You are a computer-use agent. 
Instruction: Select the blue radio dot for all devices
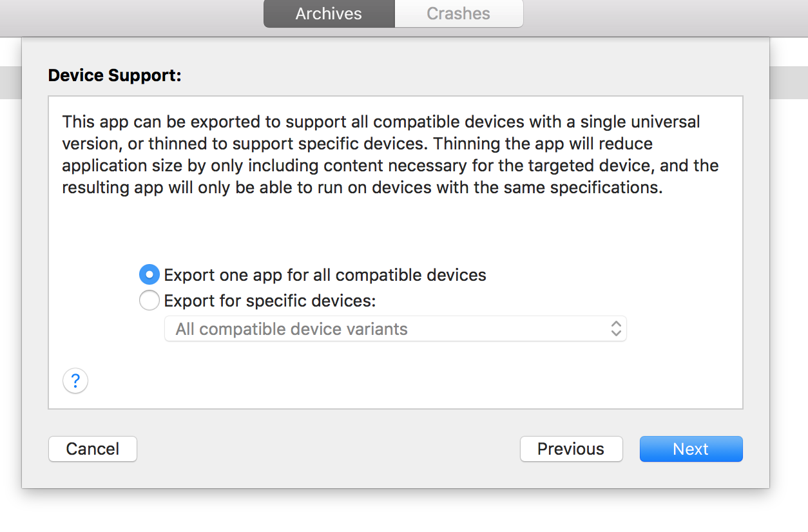149,275
